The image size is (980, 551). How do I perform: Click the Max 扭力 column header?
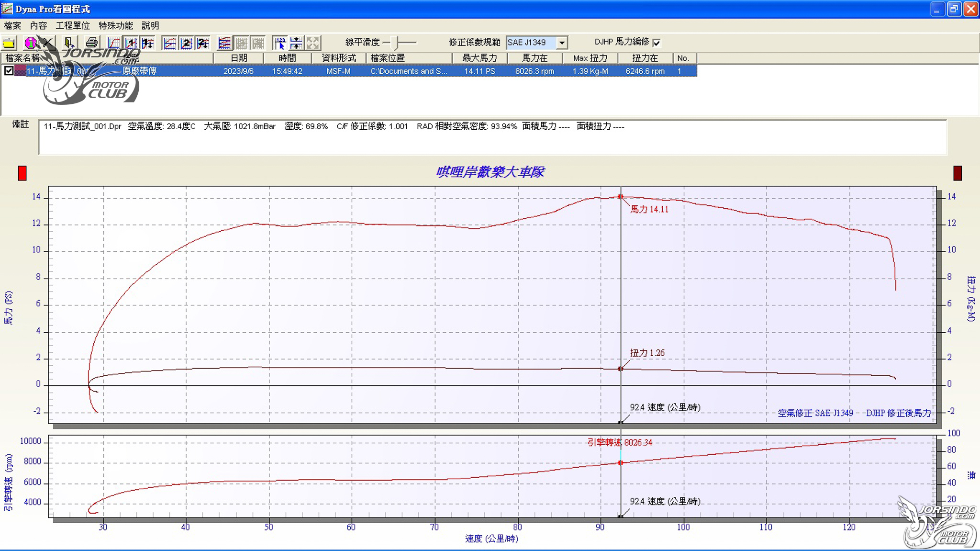(x=590, y=58)
